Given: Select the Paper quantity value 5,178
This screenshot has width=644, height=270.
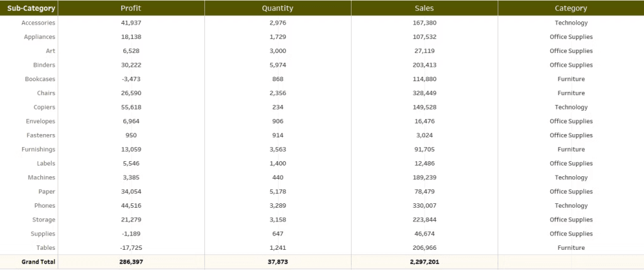Looking at the screenshot, I should point(277,191).
